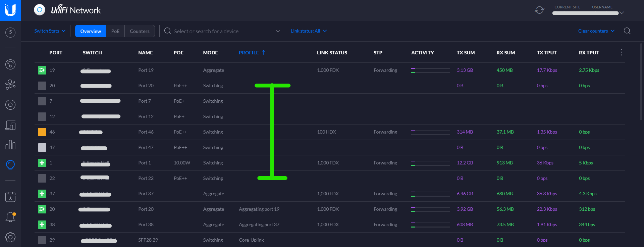
Task: Expand the Switch Stats dropdown
Action: tap(50, 31)
